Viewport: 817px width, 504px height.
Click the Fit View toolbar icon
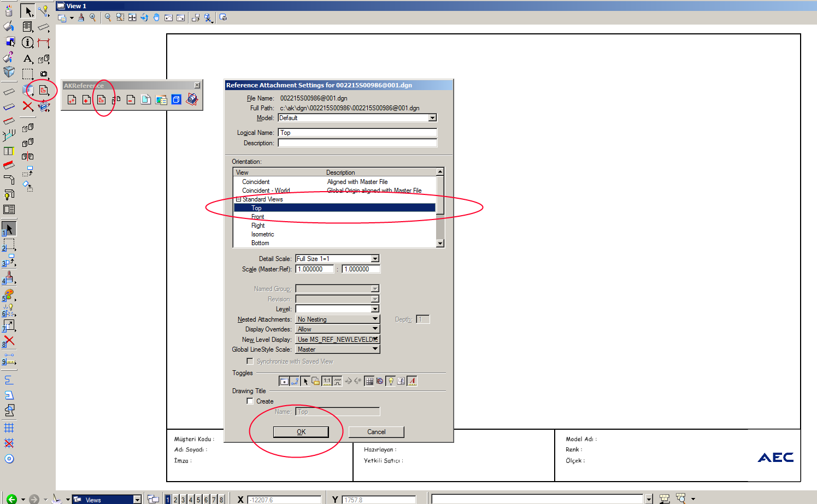click(132, 17)
